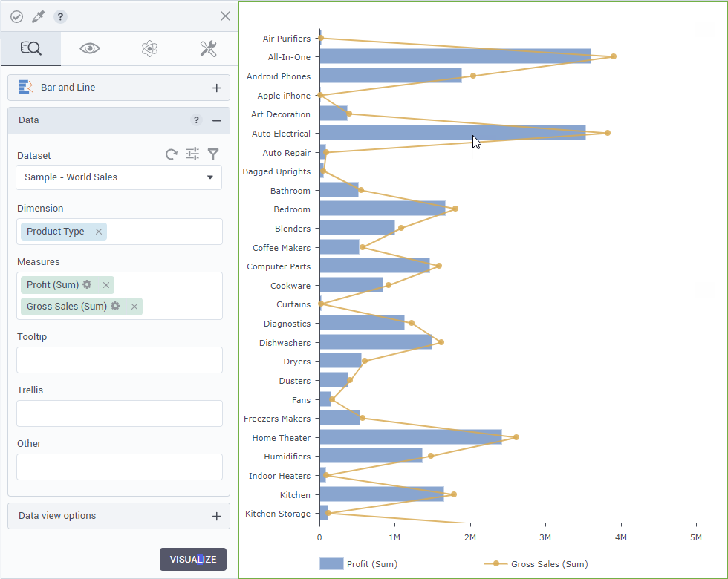
Task: Switch to the wrench tools tab
Action: pos(208,49)
